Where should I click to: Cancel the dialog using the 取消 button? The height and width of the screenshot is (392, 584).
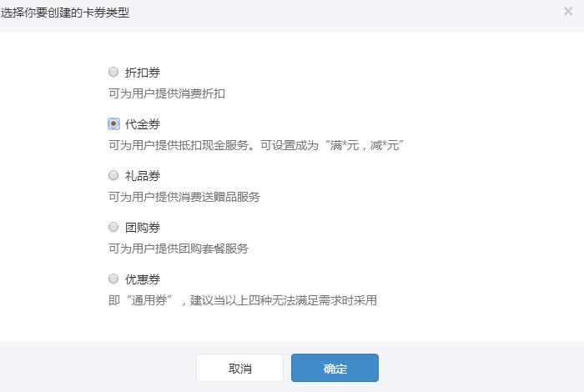point(240,368)
